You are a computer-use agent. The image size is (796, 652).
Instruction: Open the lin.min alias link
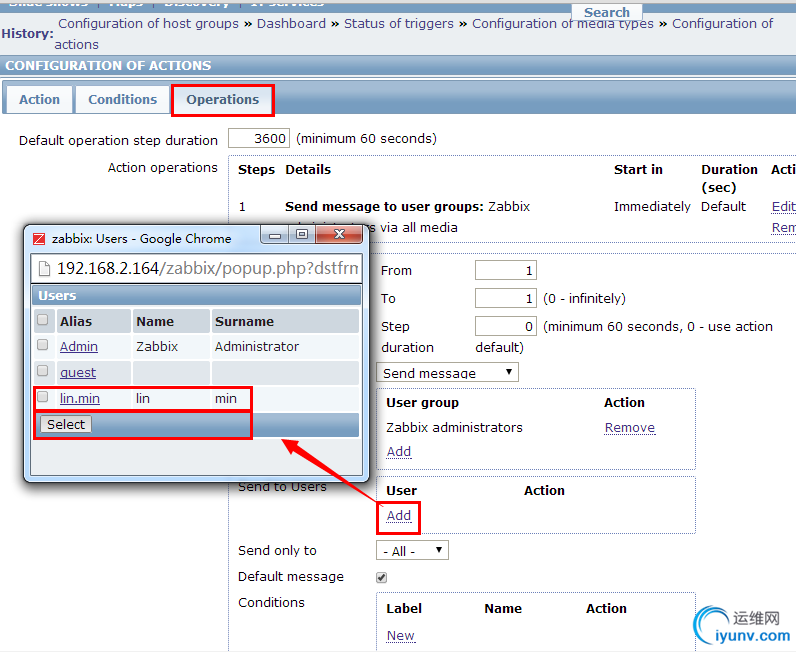point(80,399)
